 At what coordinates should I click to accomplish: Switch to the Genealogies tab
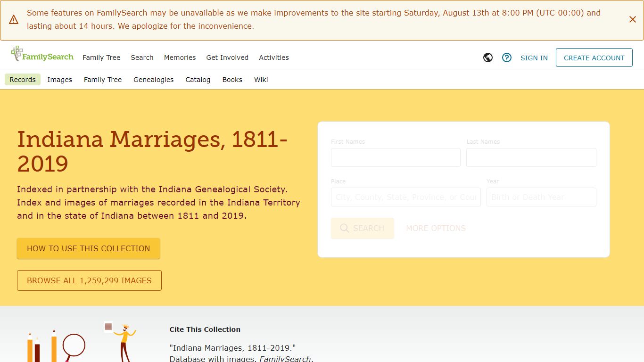point(154,80)
